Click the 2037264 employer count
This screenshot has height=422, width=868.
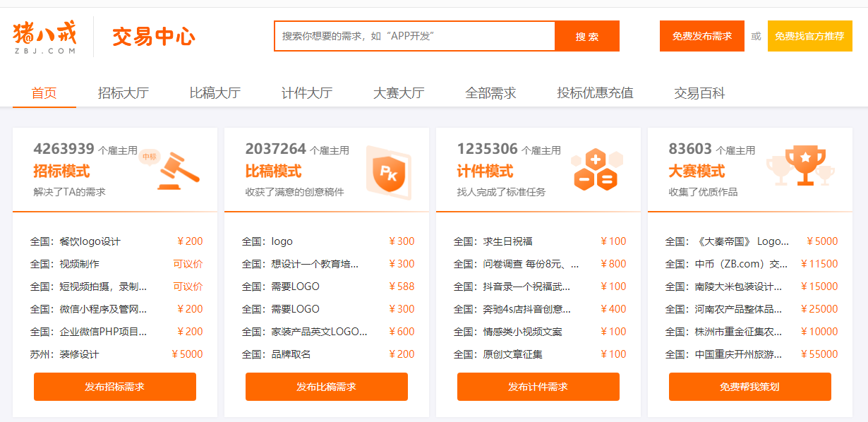pos(276,149)
